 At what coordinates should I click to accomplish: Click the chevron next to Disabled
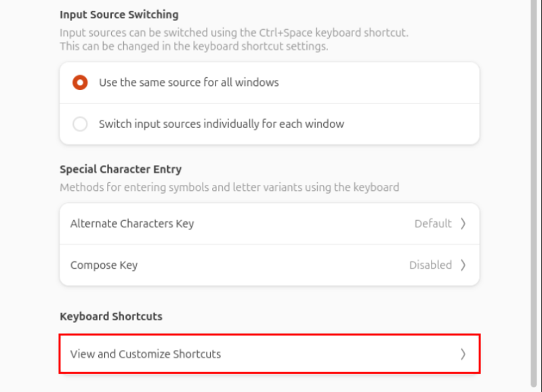(464, 265)
